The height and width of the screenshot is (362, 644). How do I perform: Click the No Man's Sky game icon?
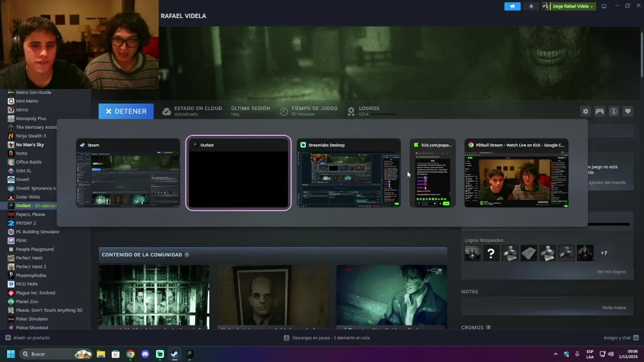click(11, 145)
